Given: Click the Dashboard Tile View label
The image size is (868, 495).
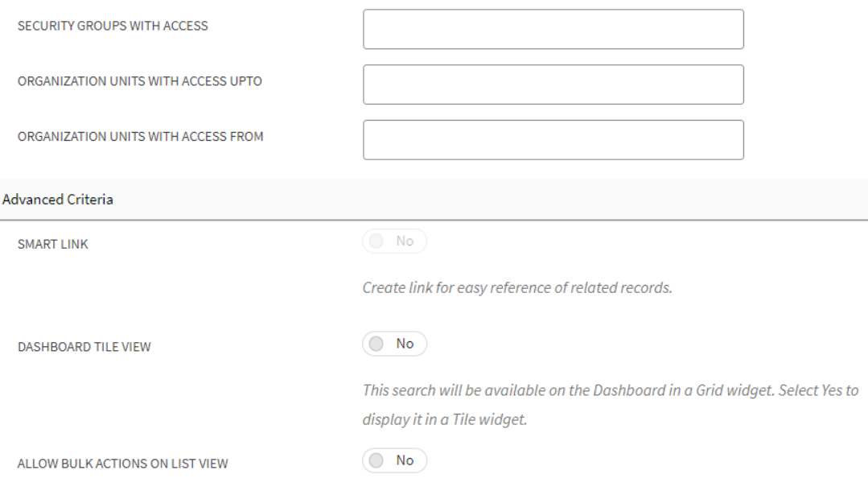Looking at the screenshot, I should [x=84, y=348].
